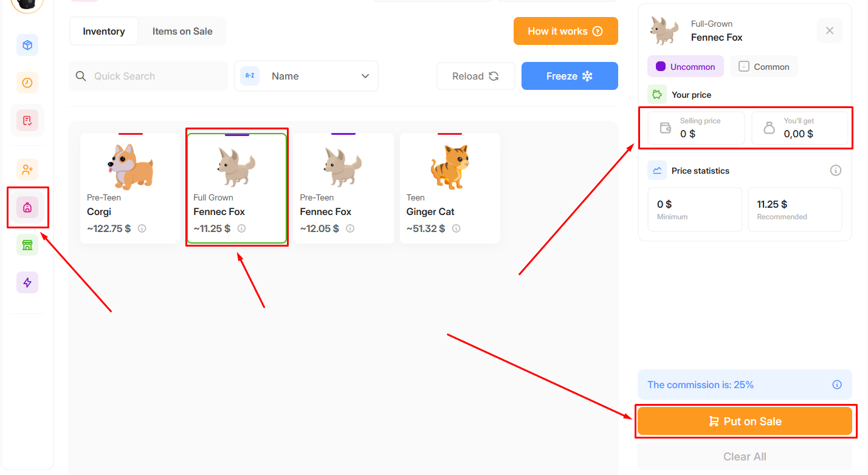Viewport: 868px width, 475px height.
Task: Open the orange clock history icon
Action: pyautogui.click(x=27, y=83)
